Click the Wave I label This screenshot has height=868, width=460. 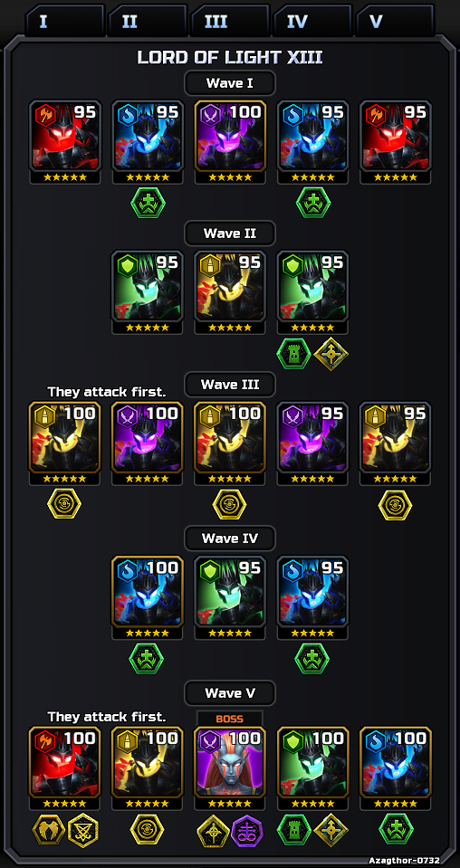(230, 83)
